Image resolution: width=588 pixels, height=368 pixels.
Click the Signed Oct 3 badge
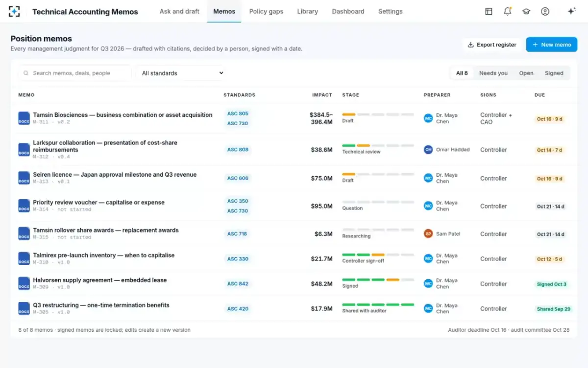click(552, 284)
